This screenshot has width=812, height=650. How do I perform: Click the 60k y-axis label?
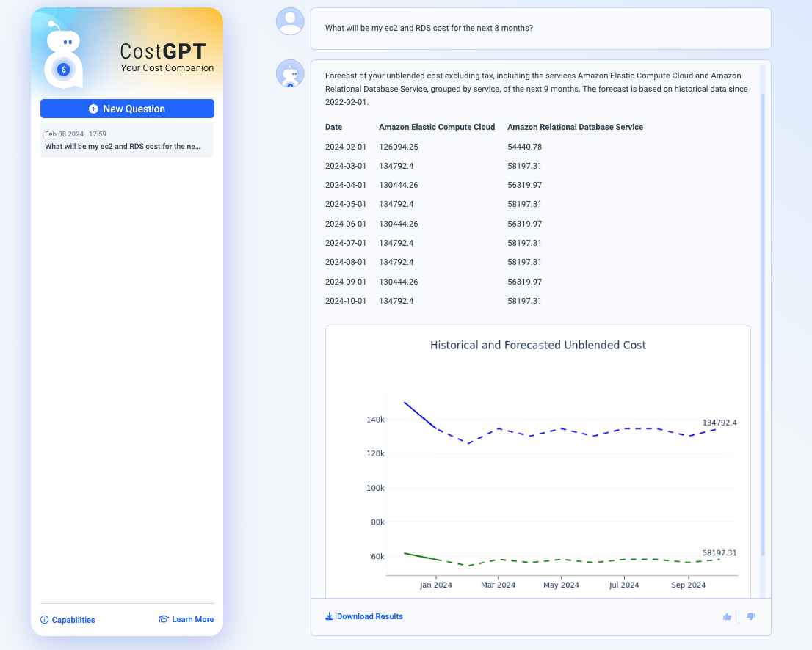tap(377, 557)
